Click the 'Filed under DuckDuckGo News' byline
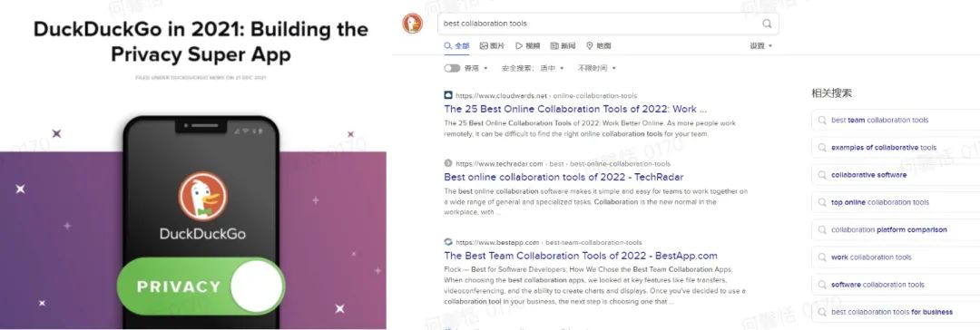980x330 pixels. (x=201, y=78)
